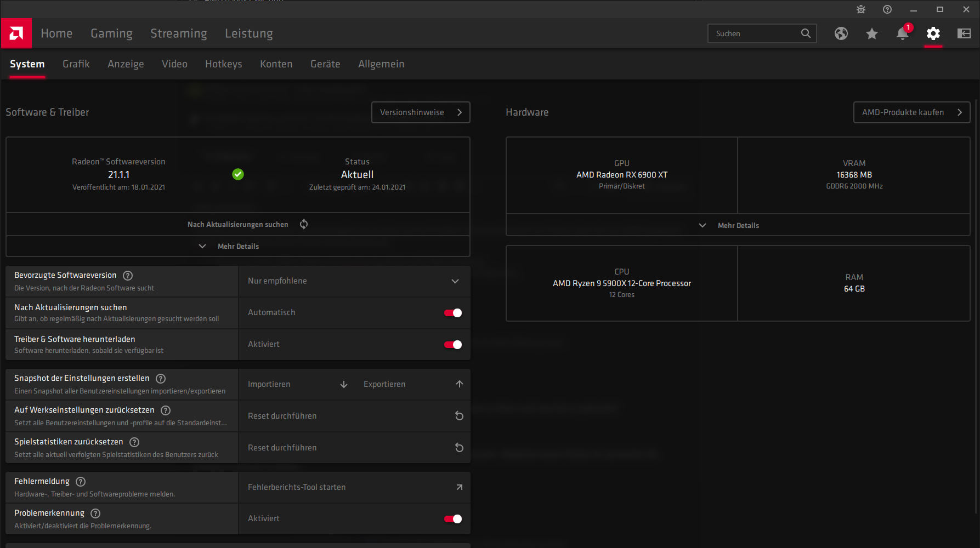
Task: Toggle Treiber & Software herunterladen switch
Action: [453, 345]
